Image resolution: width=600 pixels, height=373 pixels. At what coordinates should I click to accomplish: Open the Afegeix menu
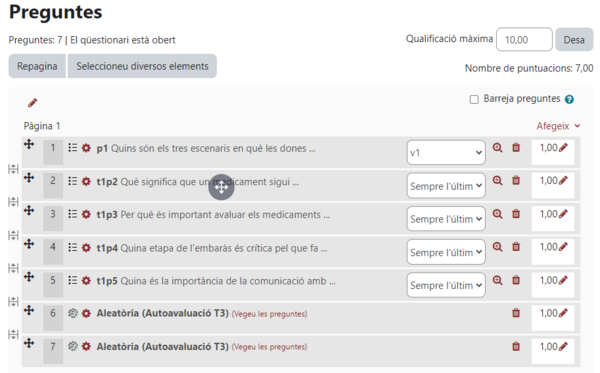(x=558, y=126)
